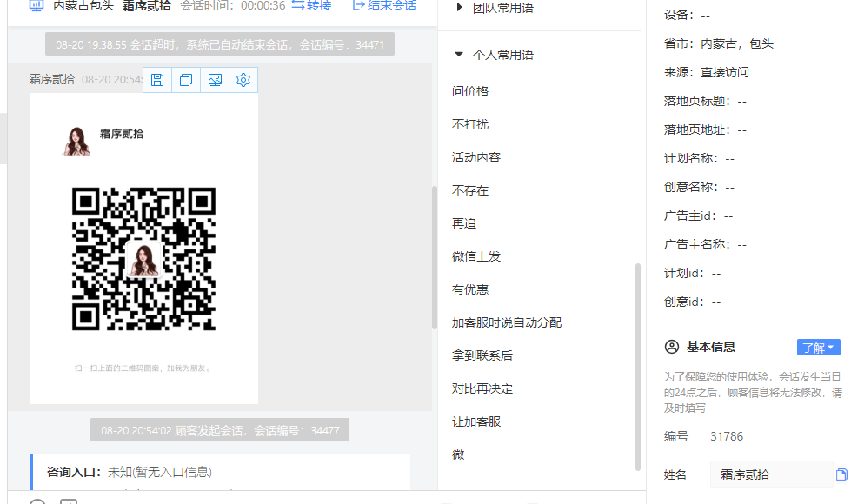Open the 了解 status dropdown
This screenshot has height=504, width=851.
click(819, 348)
